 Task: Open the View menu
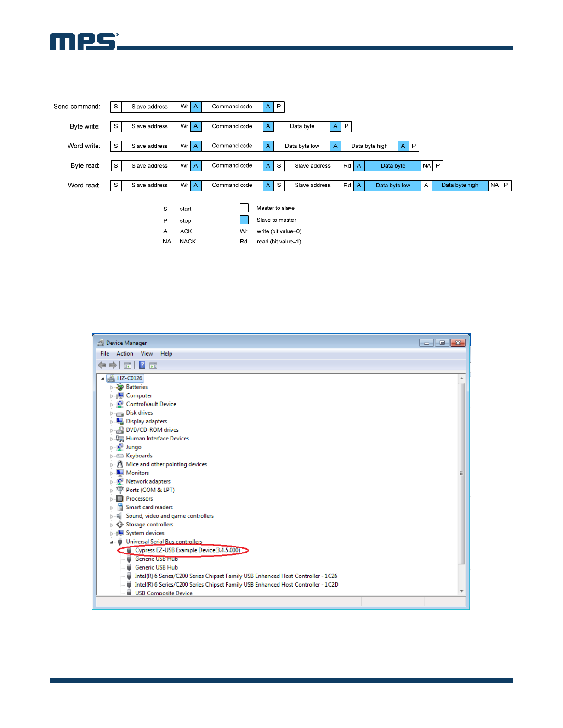point(147,353)
